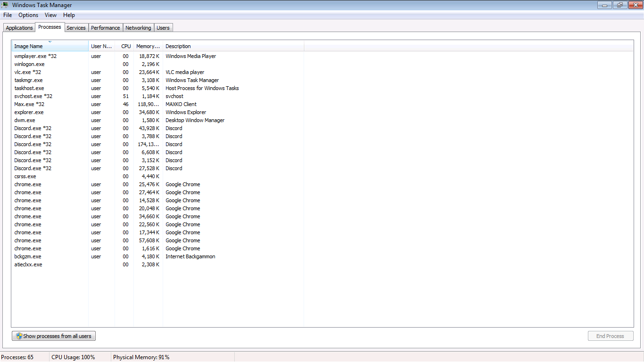Select Discord.exe row using 3,788 K

pyautogui.click(x=158, y=136)
